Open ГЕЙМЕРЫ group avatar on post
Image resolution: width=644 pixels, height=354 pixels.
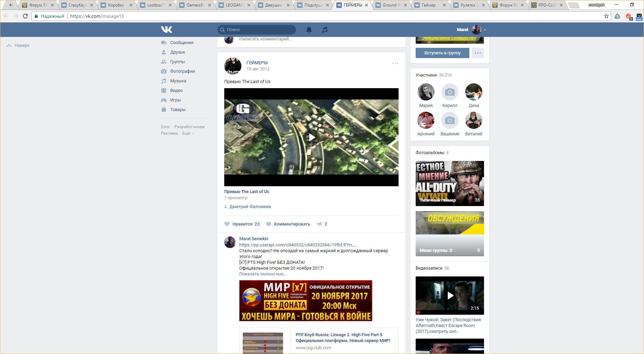tap(233, 66)
